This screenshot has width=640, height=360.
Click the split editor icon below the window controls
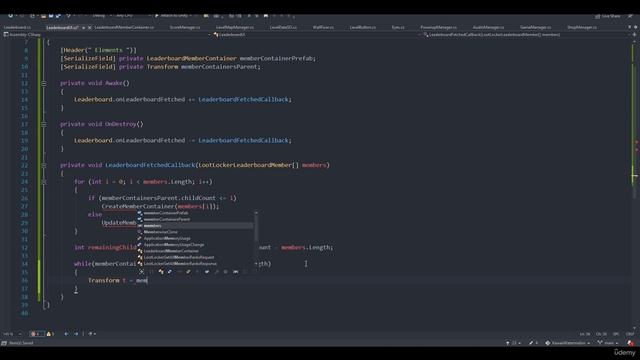634,35
